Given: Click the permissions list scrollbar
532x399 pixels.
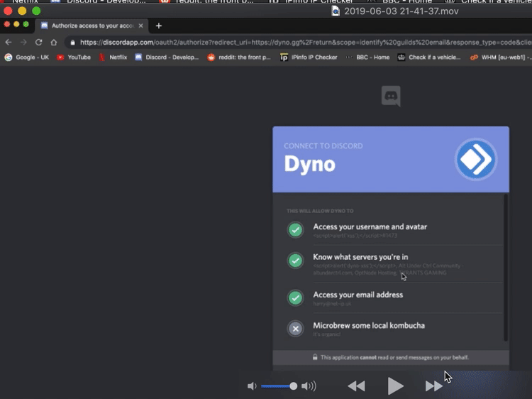Looking at the screenshot, I should [x=506, y=267].
